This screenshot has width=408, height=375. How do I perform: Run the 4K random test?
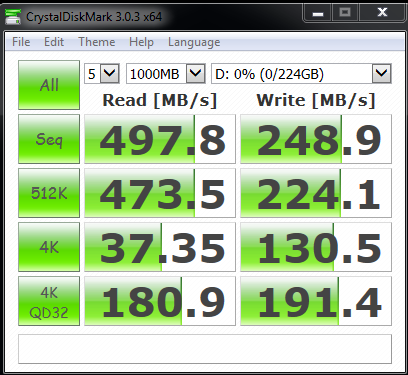point(49,247)
